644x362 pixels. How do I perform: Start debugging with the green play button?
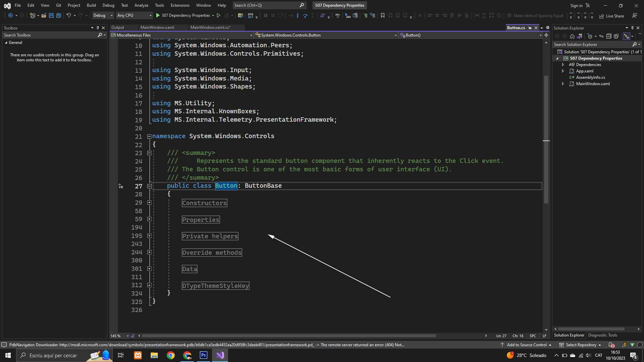click(158, 15)
